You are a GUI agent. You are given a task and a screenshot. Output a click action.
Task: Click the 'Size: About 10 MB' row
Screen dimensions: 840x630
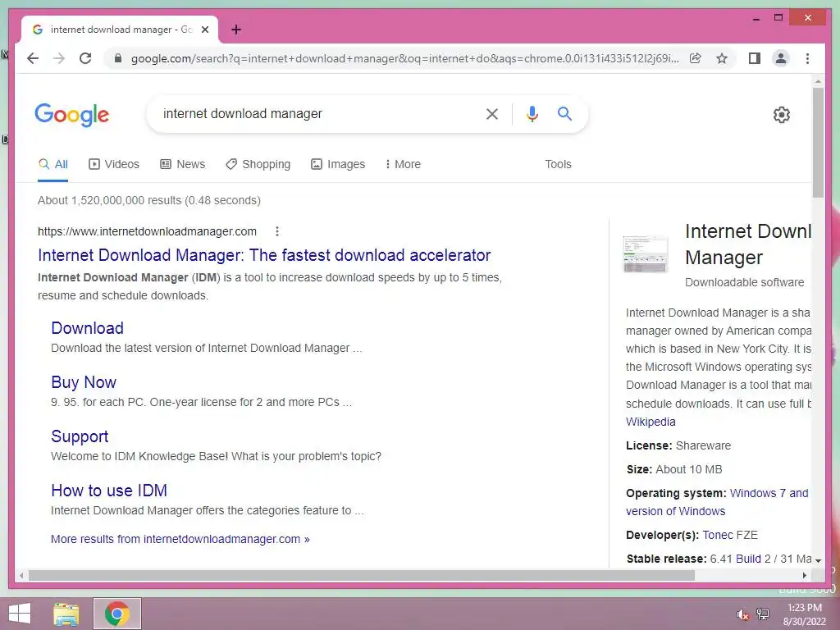(x=674, y=469)
